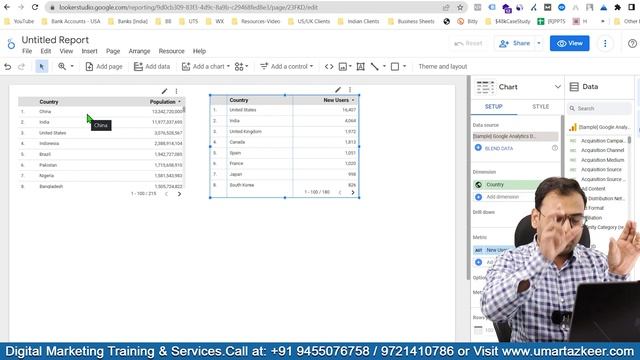Open the zoom level dropdown arrow

tap(72, 66)
